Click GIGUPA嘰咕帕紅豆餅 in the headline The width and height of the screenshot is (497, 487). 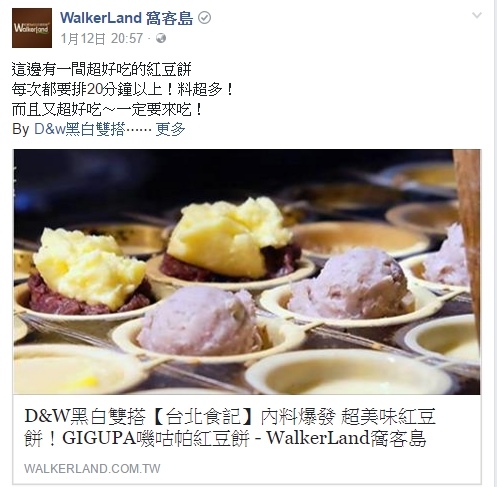(156, 438)
